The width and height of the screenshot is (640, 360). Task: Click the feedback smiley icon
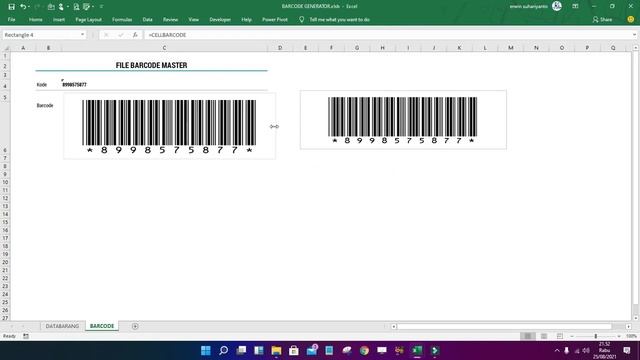631,19
